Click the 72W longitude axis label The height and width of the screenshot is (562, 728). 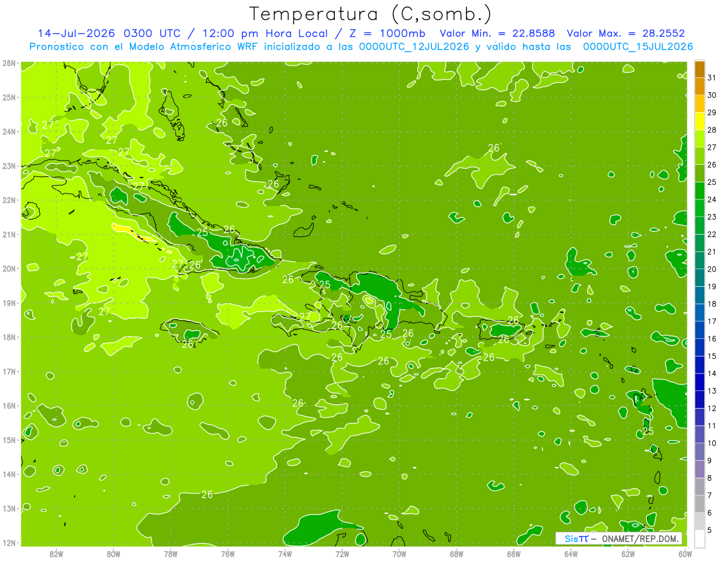tap(342, 554)
